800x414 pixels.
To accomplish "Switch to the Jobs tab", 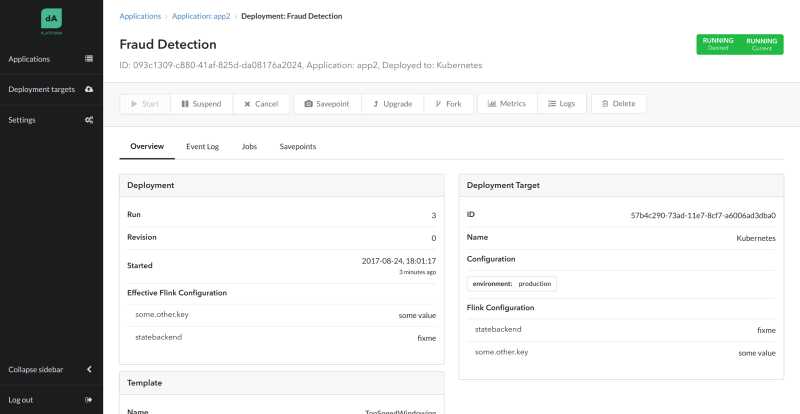I will pos(249,146).
